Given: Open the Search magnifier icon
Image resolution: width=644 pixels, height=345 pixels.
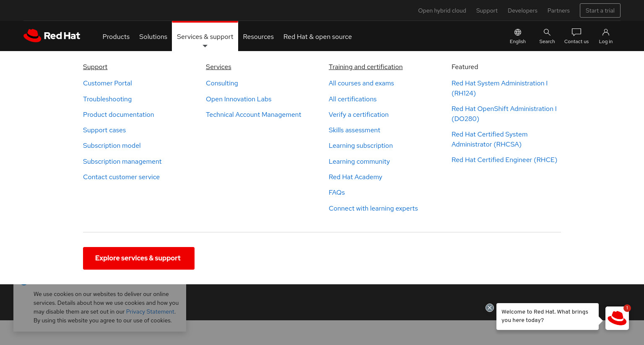Looking at the screenshot, I should click(x=547, y=32).
